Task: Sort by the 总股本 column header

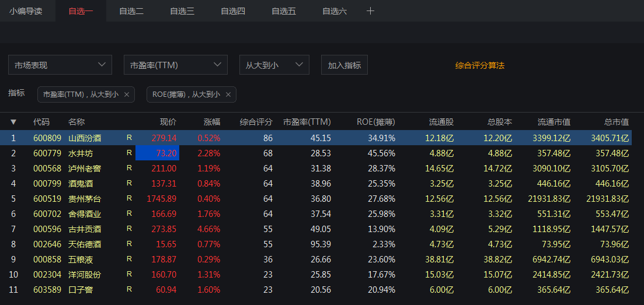Action: pyautogui.click(x=500, y=122)
